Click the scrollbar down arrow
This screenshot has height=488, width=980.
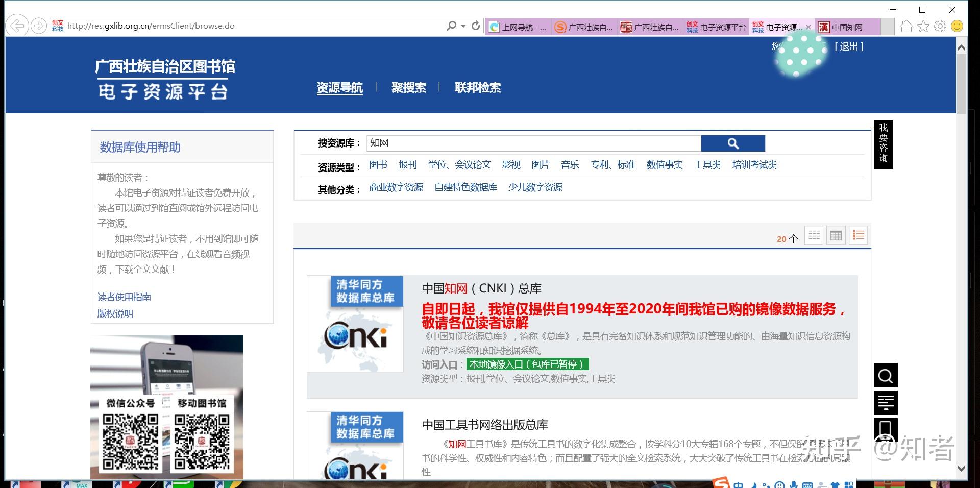coord(962,468)
